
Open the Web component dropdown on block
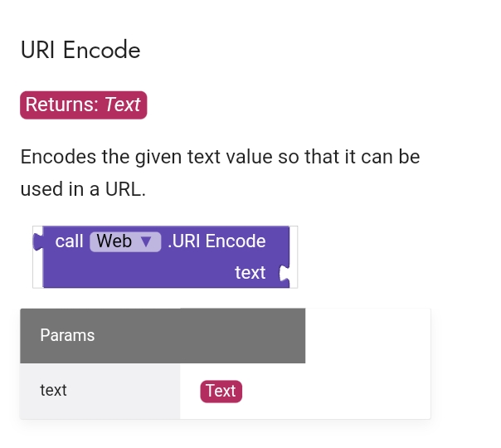[124, 241]
